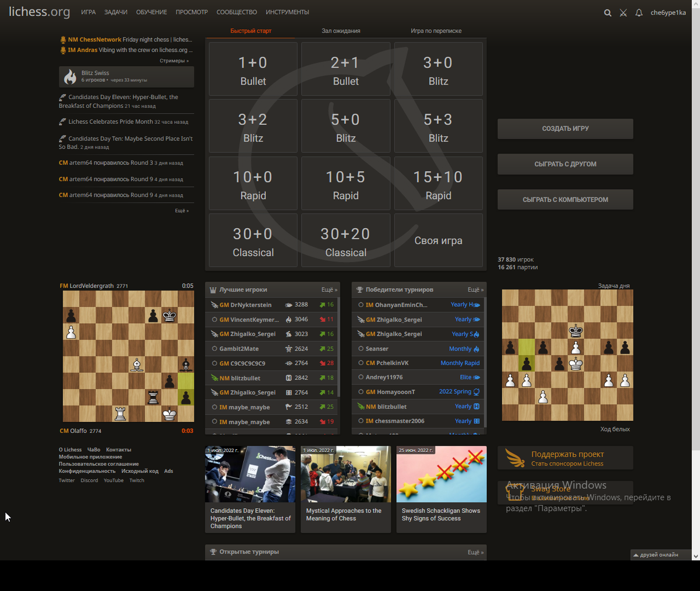700x591 pixels.
Task: Open the Twitch footer link
Action: (136, 481)
